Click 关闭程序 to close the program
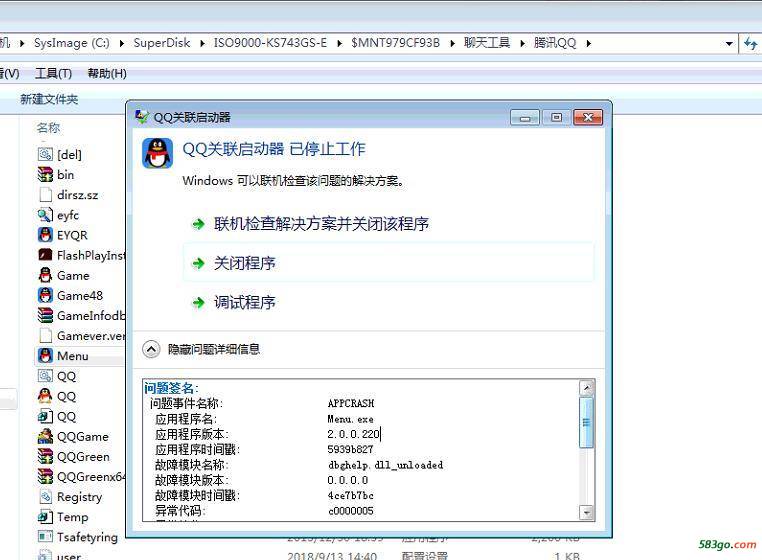This screenshot has height=560, width=762. point(245,263)
